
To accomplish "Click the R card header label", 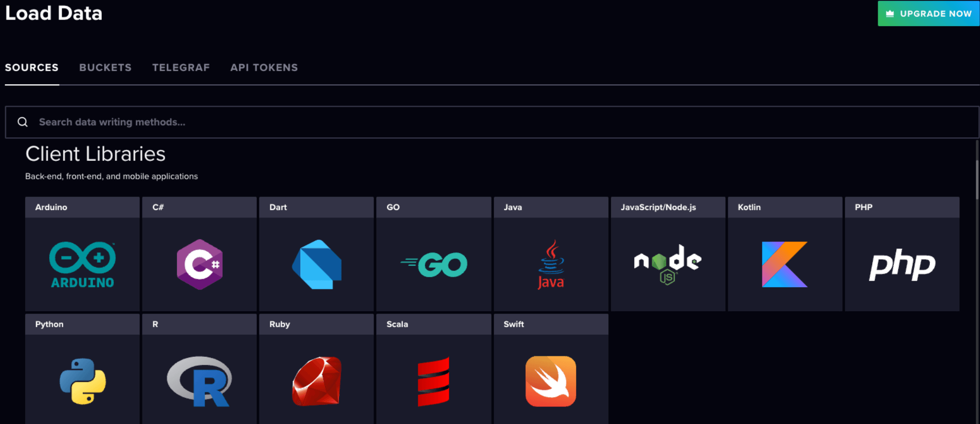I will 155,324.
